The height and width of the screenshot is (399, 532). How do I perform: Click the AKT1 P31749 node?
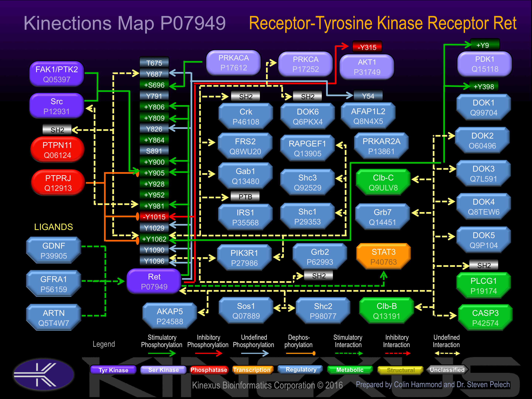(x=367, y=67)
